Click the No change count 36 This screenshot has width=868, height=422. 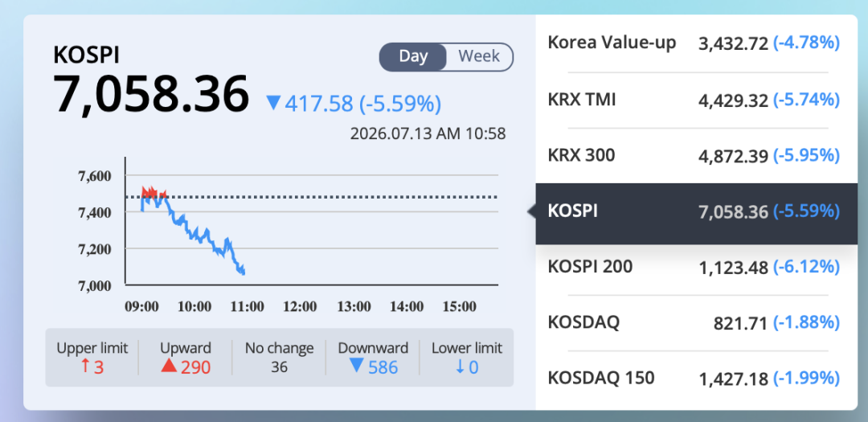pos(280,367)
